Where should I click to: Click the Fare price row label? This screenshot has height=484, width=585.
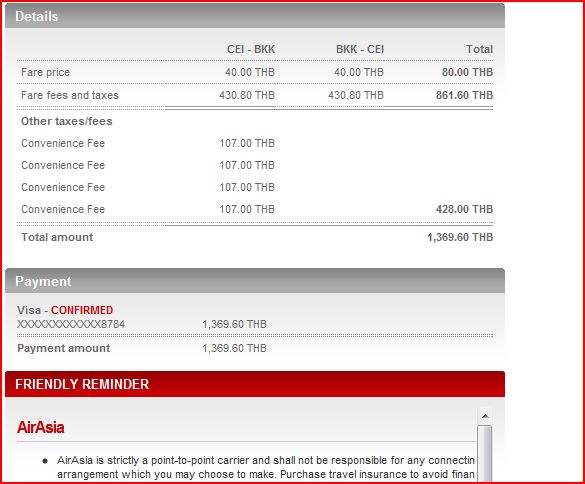[x=46, y=72]
